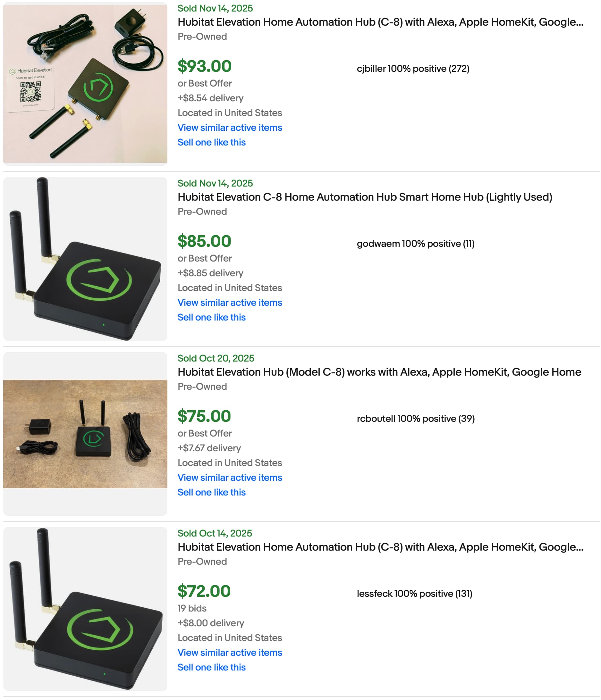The image size is (601, 700).
Task: Open thumbnail of $75.00 Model C-8 hub
Action: [85, 434]
